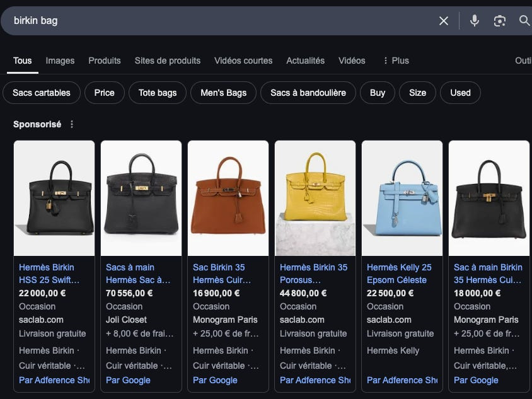Switch to the Images tab

click(x=60, y=61)
